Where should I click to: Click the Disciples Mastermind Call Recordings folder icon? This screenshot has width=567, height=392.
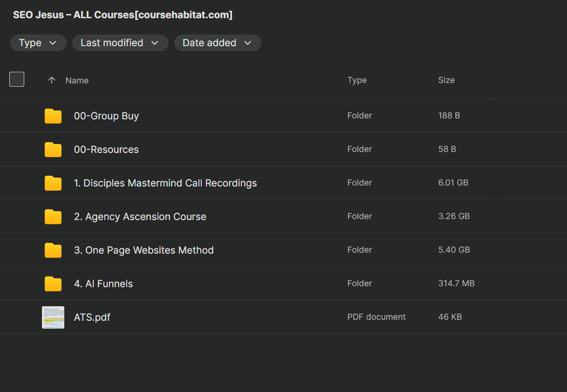point(53,183)
